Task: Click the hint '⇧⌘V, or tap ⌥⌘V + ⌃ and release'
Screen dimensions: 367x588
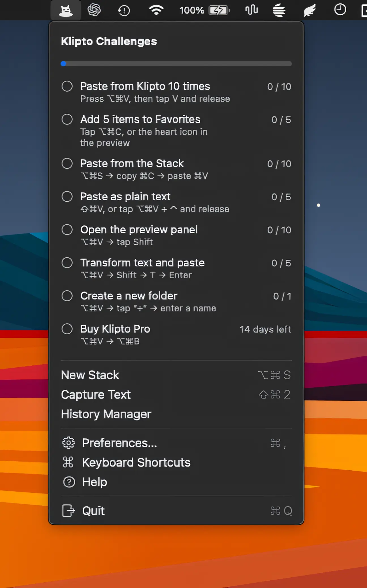Action: click(x=155, y=209)
